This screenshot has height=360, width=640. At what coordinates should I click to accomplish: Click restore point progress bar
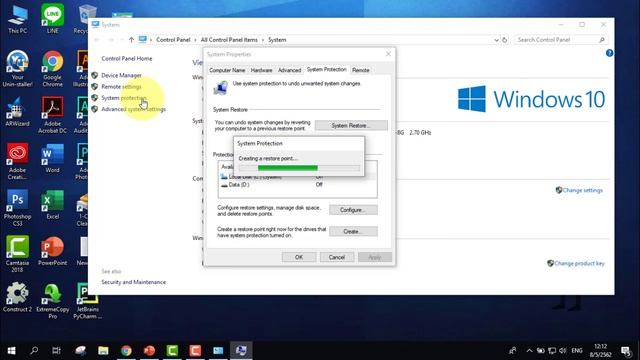coord(299,168)
